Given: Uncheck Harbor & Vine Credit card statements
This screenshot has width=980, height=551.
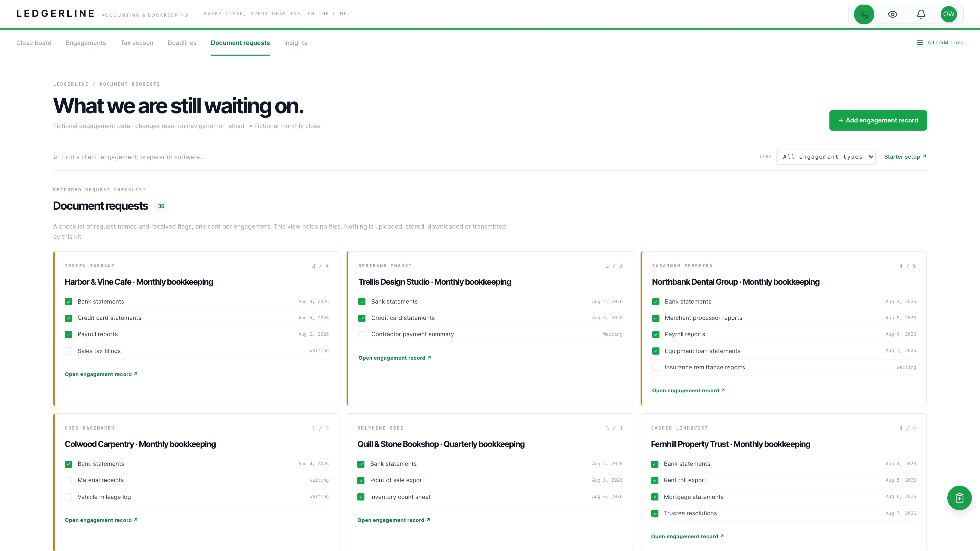Looking at the screenshot, I should coord(68,318).
